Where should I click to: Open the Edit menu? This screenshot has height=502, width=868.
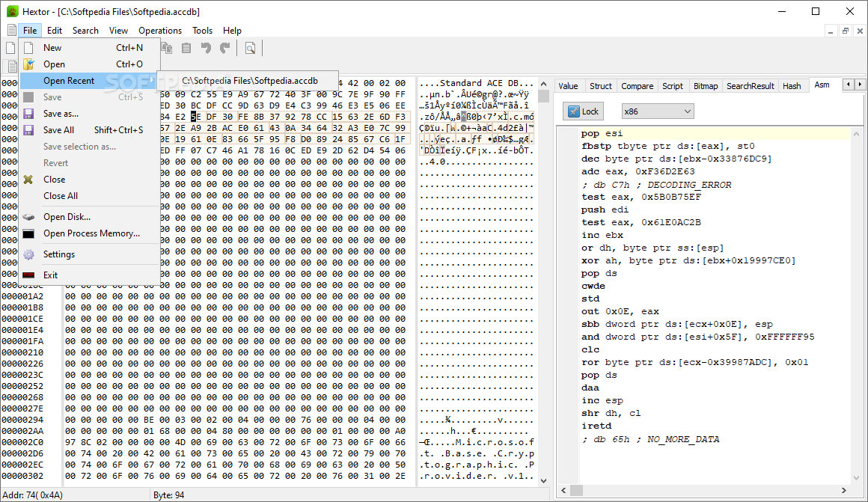tap(54, 31)
